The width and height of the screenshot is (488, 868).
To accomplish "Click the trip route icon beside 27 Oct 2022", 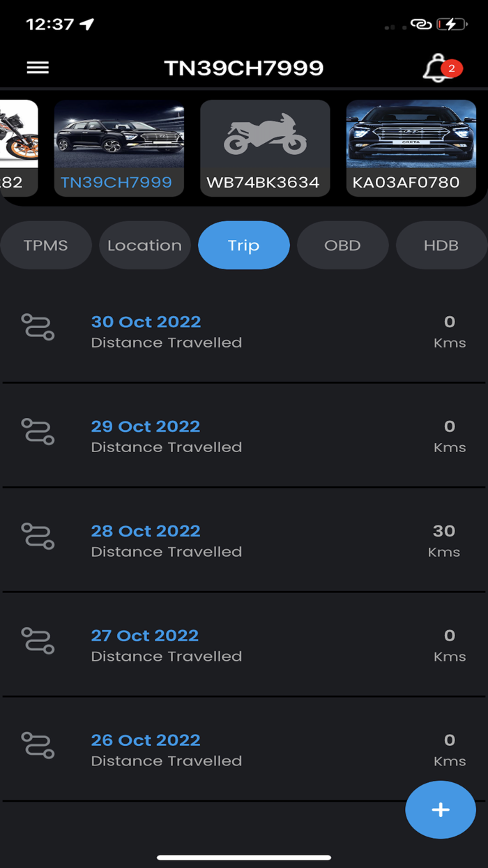I will [38, 641].
